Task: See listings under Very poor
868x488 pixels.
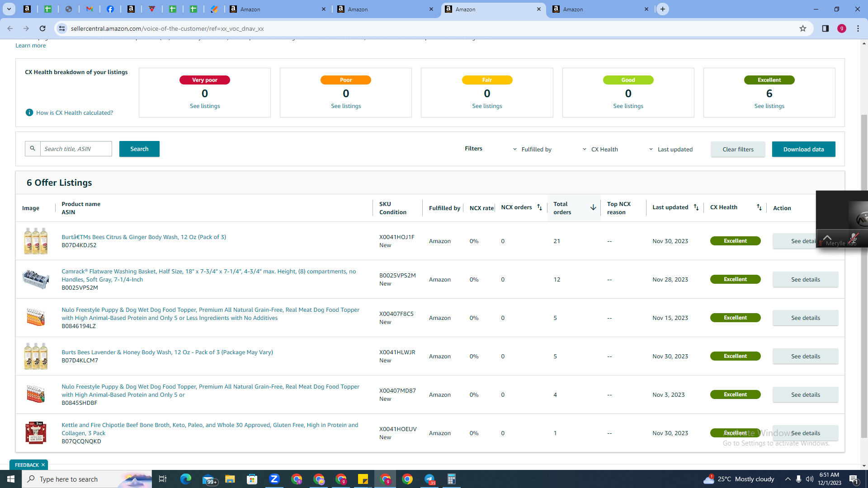Action: [205, 106]
